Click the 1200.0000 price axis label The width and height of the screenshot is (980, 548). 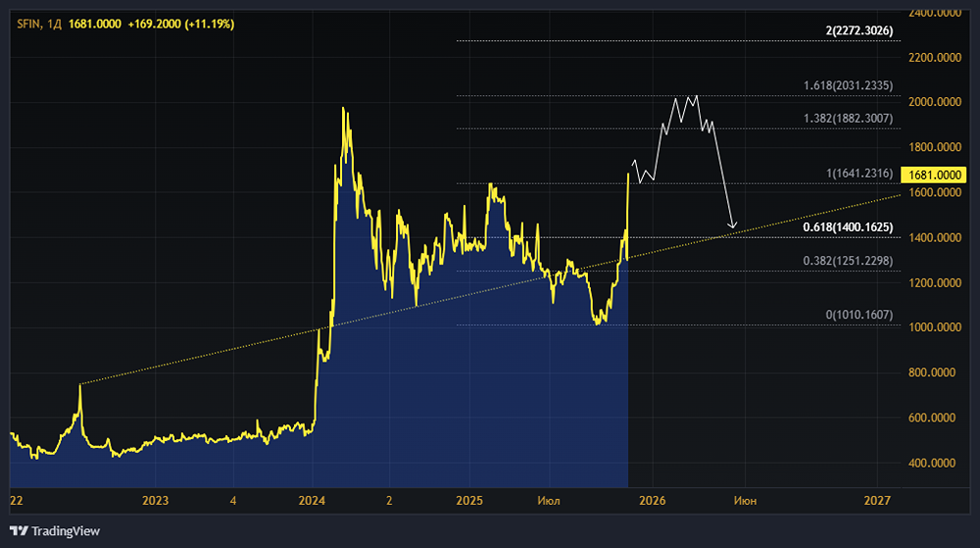[x=934, y=283]
